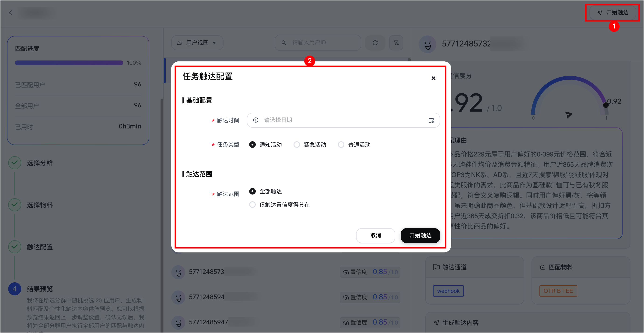Click the webhook channel tag

point(448,291)
